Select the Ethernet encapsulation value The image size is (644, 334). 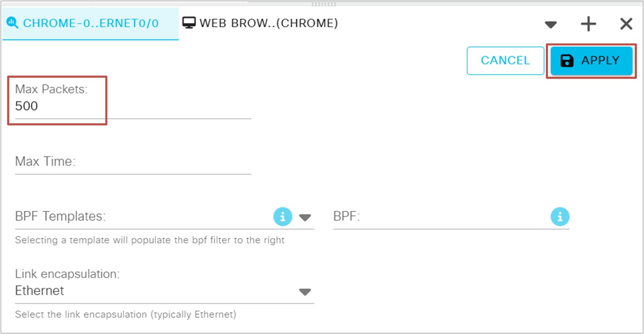pos(40,290)
